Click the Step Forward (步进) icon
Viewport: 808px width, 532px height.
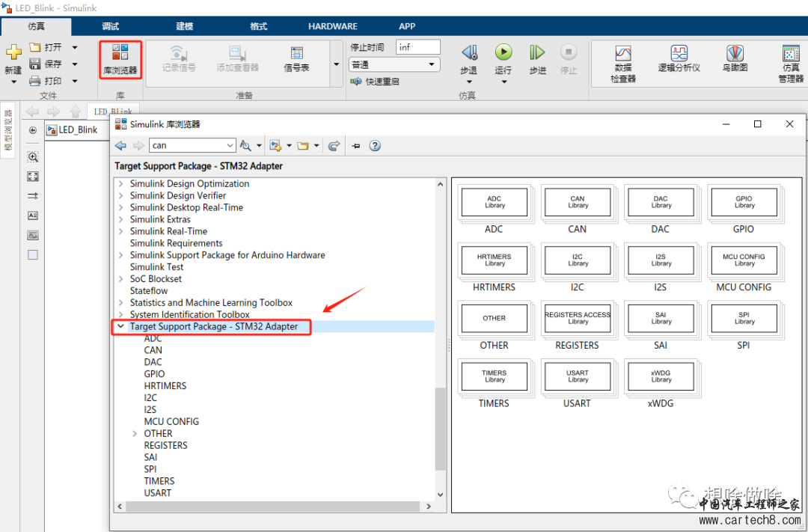[537, 52]
